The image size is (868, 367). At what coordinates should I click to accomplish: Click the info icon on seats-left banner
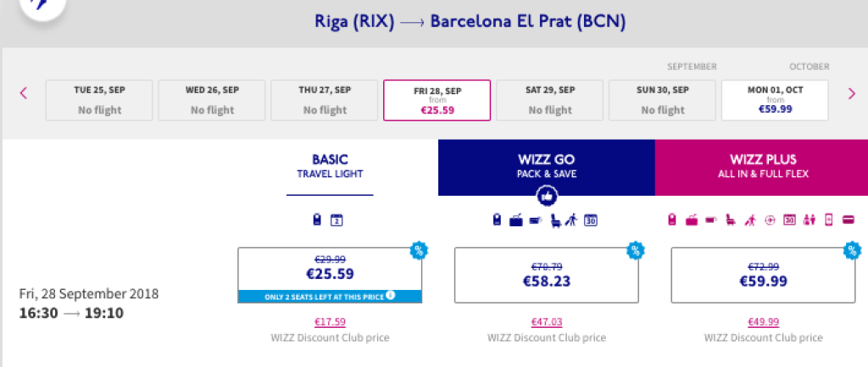pyautogui.click(x=391, y=295)
